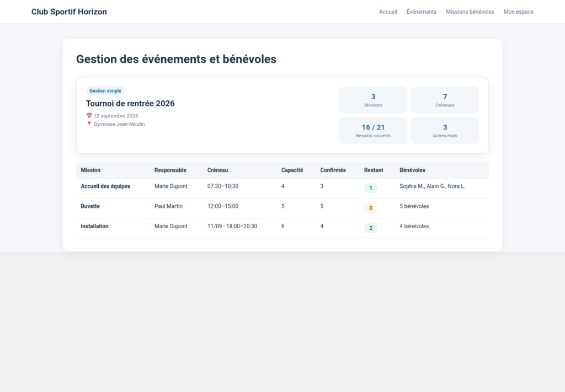Screen dimensions: 565x392
Task: Click the 4 bénévoles cell in Installation row
Action: pyautogui.click(x=414, y=227)
